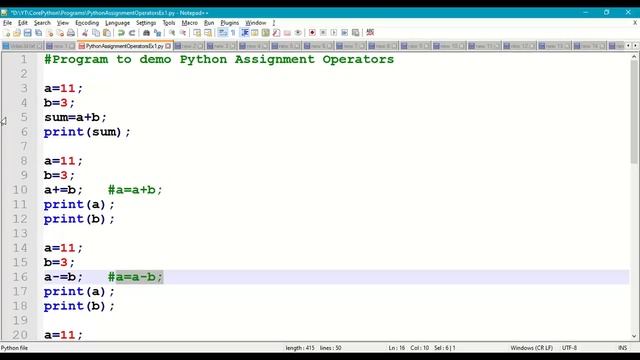
Task: Click the Zoom Out toolbar icon
Action: 182,33
